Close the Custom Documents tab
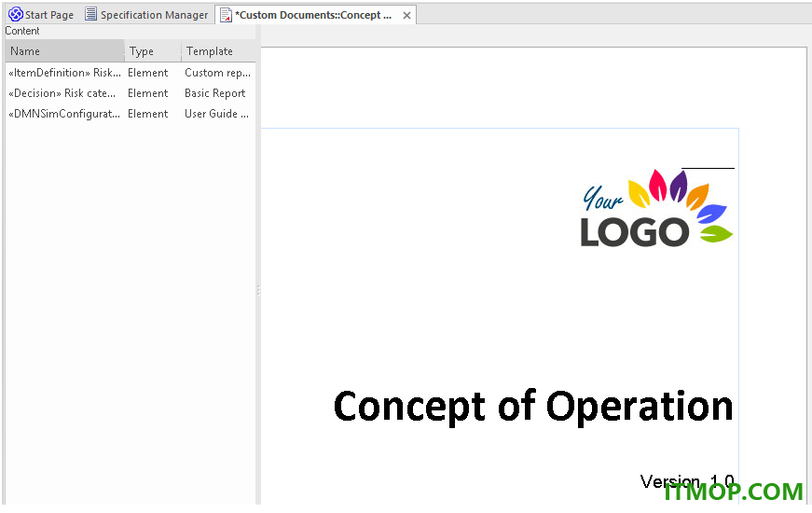Image resolution: width=812 pixels, height=513 pixels. pyautogui.click(x=407, y=16)
